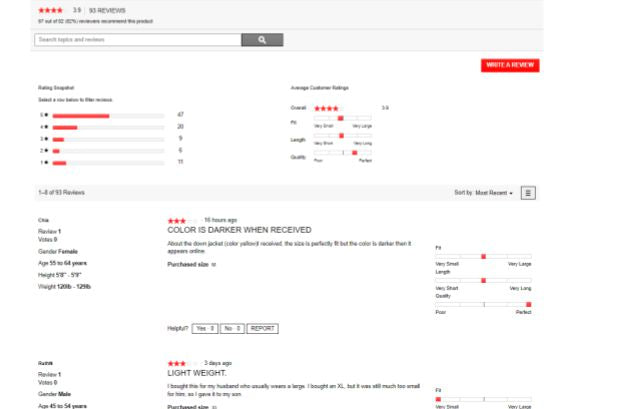Report the Color Is Darker review

coord(262,328)
